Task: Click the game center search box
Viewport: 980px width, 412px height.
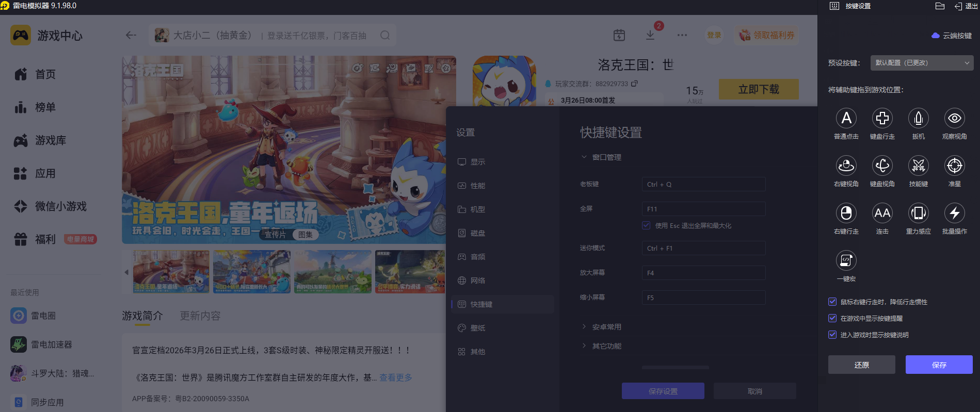Action: point(272,35)
